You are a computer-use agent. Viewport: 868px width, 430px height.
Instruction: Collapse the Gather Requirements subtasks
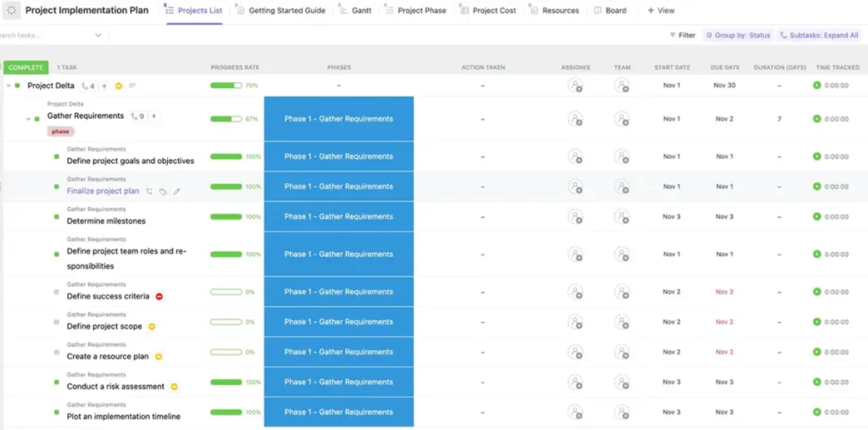[28, 119]
